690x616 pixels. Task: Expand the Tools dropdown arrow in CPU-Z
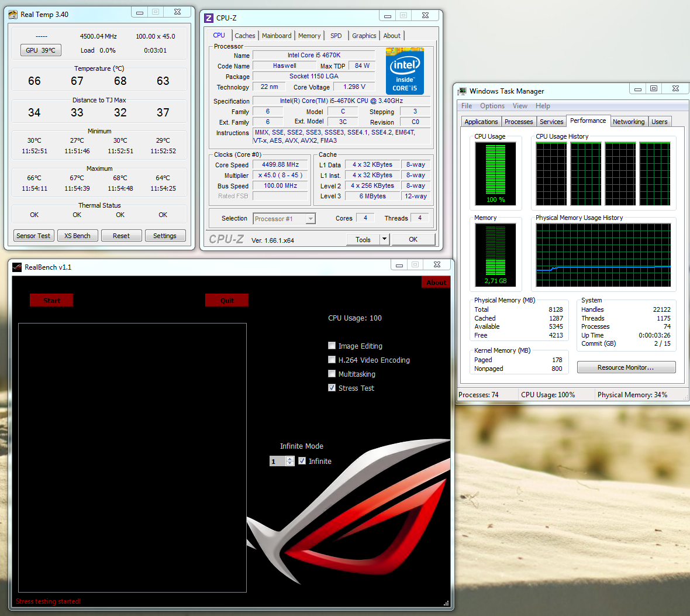coord(384,239)
